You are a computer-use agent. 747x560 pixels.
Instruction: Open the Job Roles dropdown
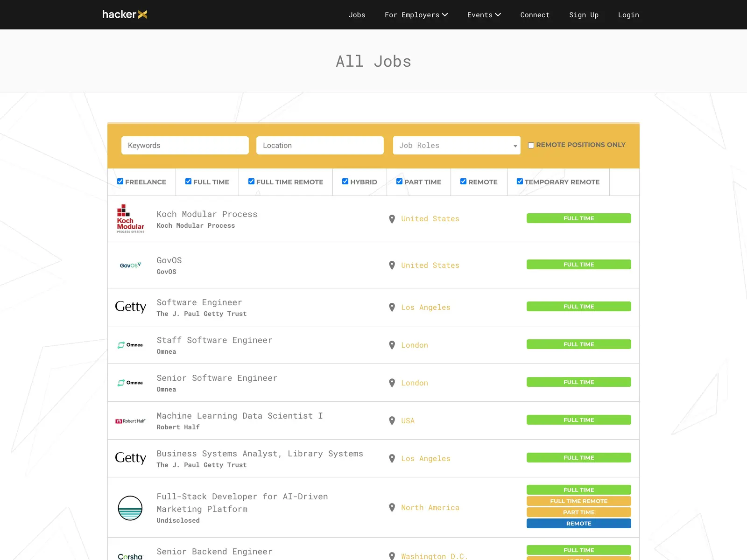(x=457, y=146)
